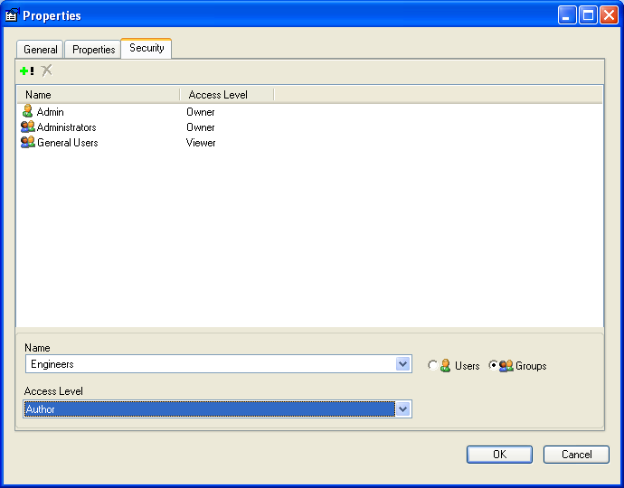Sort list by Name column header
This screenshot has width=624, height=488.
[97, 95]
